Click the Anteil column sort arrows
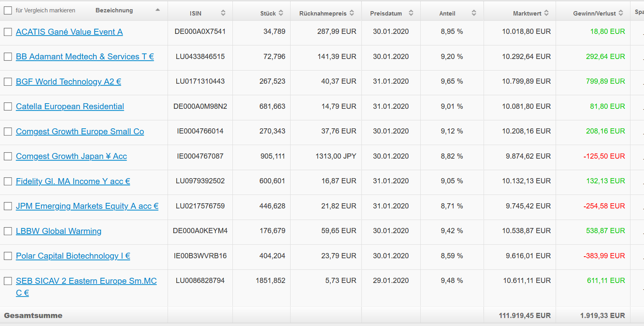644x326 pixels. coord(474,13)
